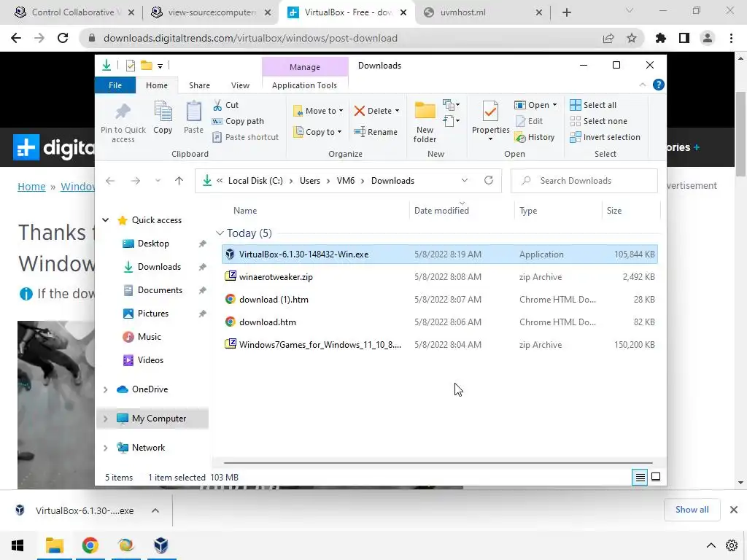Screen dimensions: 747x560
Task: Expand the Network tree node
Action: pyautogui.click(x=105, y=448)
